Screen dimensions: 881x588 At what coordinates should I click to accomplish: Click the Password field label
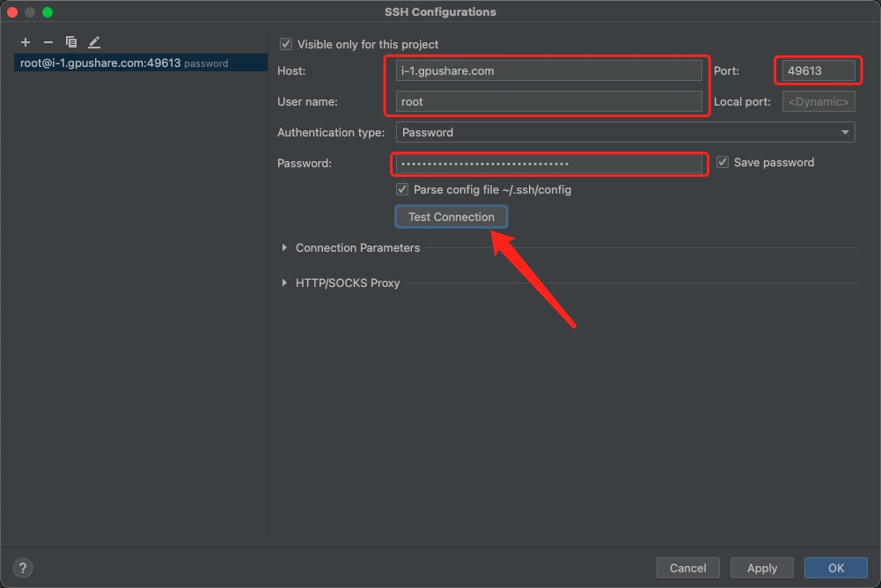(305, 164)
